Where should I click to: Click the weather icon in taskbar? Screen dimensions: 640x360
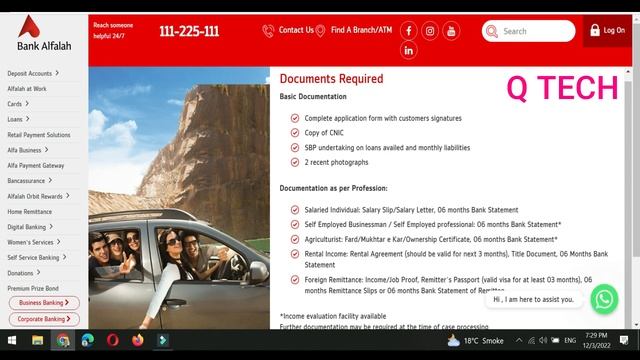click(453, 341)
